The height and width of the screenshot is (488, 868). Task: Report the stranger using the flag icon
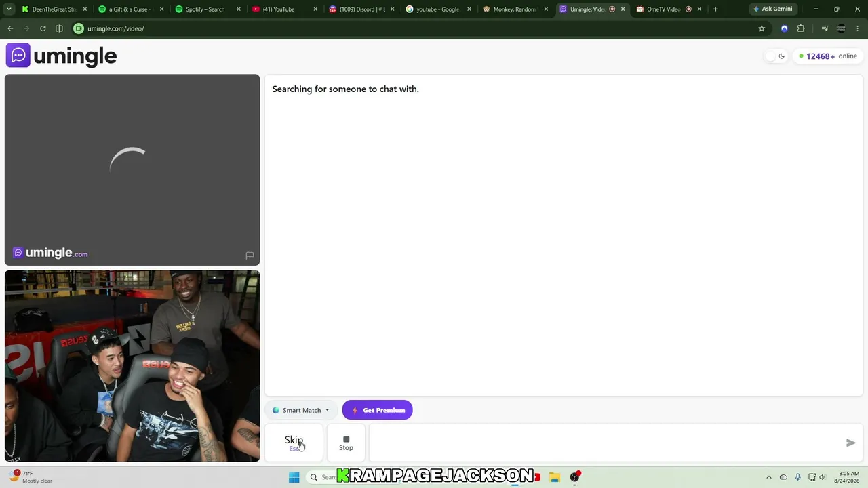point(250,255)
